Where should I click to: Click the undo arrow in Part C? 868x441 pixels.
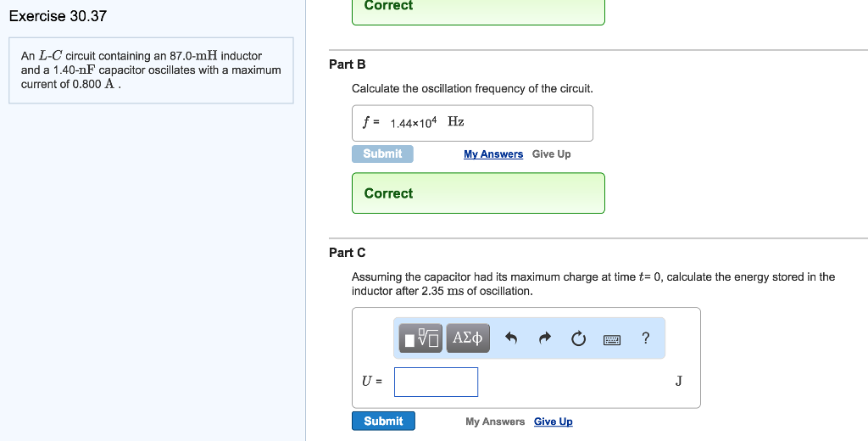coord(511,339)
